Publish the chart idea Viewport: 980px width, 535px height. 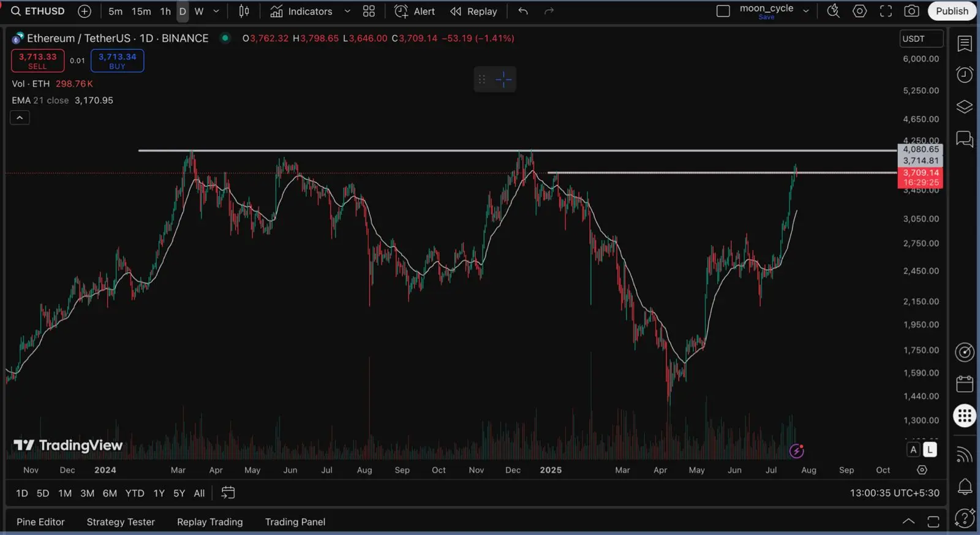(952, 11)
